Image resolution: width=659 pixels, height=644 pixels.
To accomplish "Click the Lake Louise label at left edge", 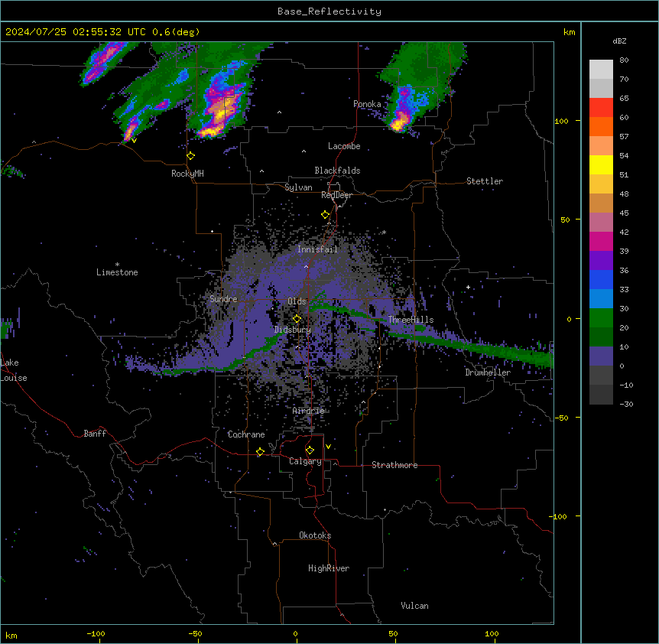I will point(14,370).
